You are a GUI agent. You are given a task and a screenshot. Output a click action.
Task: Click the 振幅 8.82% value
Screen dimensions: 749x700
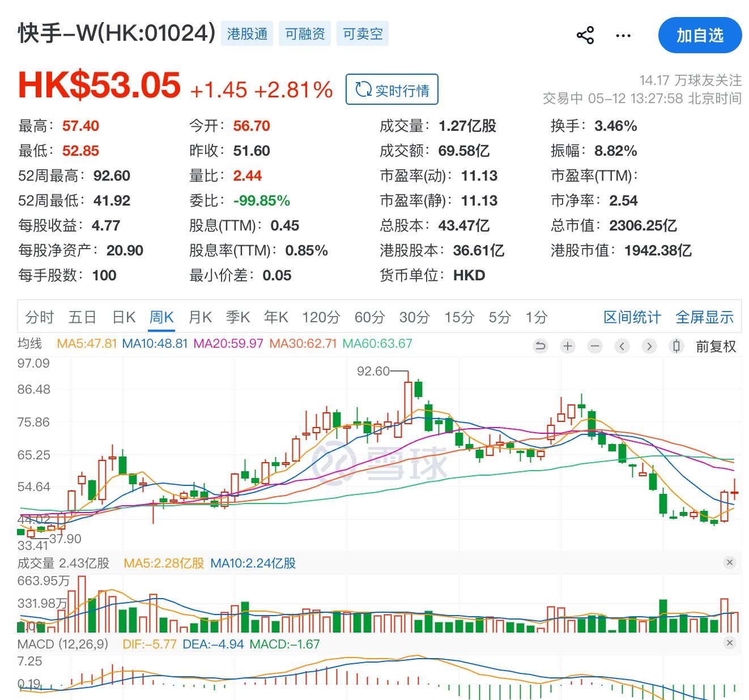pyautogui.click(x=616, y=151)
